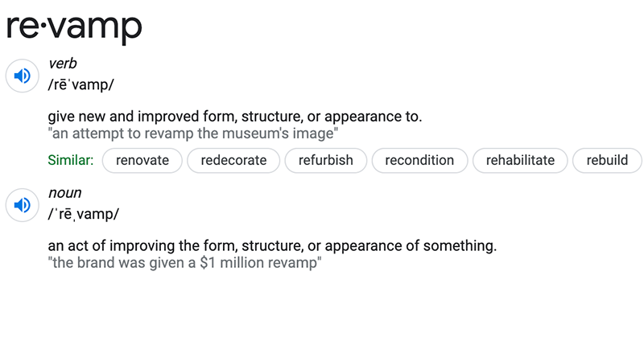Click the noun phonetic spelling /ˈrēˌvamp/

84,214
